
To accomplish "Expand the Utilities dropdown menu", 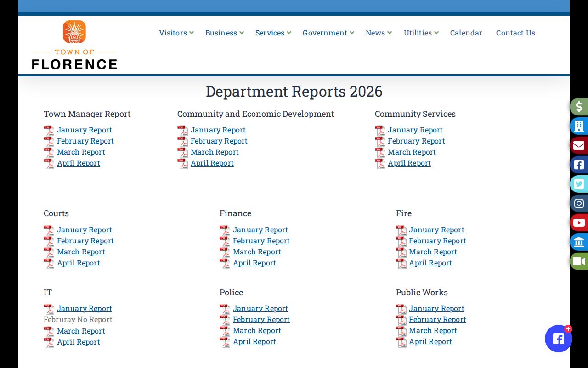I will tap(421, 33).
